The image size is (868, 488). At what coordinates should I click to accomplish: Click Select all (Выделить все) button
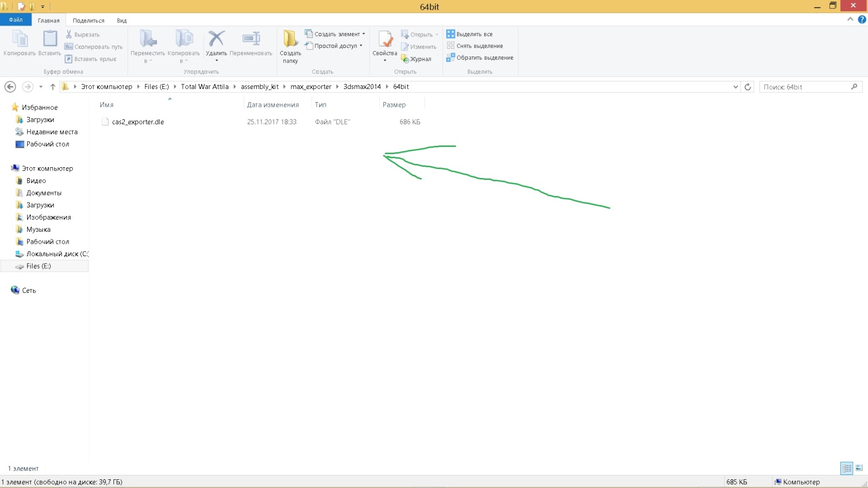tap(470, 34)
